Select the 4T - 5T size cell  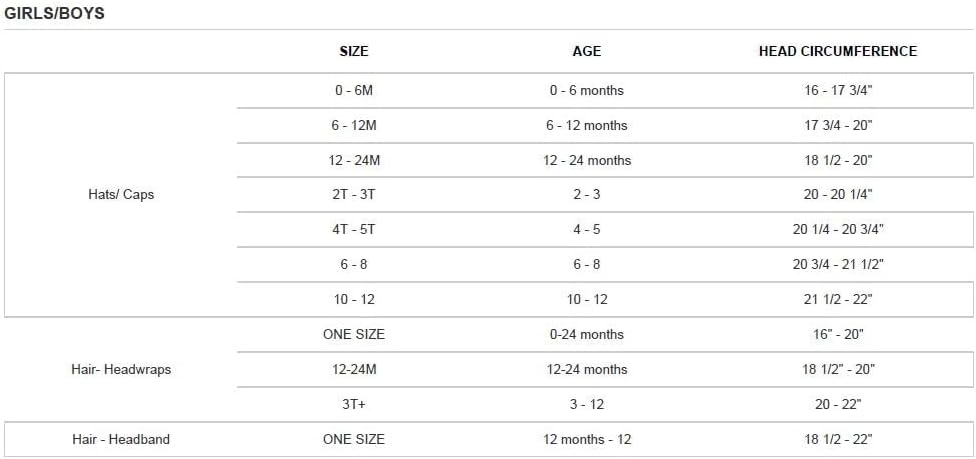pos(354,229)
